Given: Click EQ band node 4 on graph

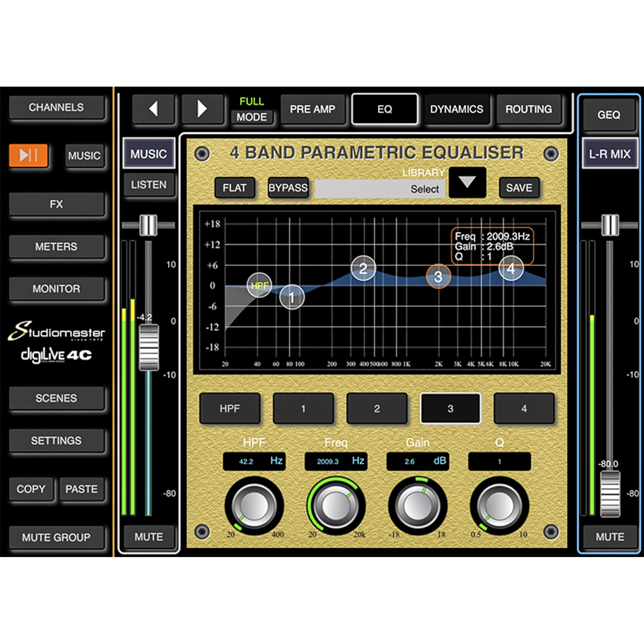Looking at the screenshot, I should (x=511, y=268).
